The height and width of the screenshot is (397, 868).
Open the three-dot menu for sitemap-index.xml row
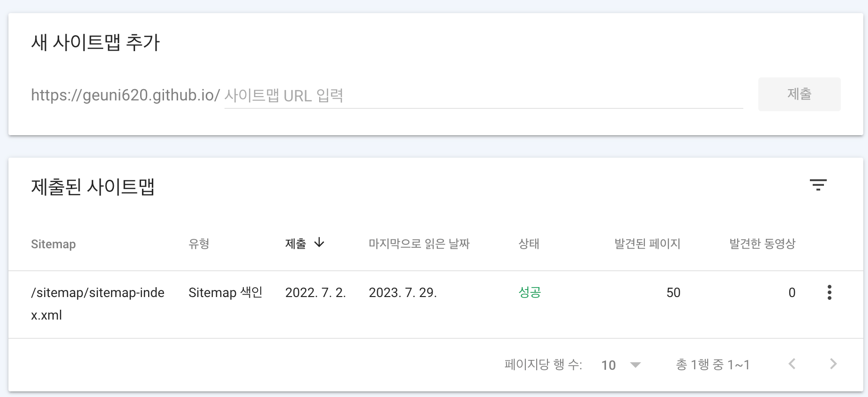point(830,292)
